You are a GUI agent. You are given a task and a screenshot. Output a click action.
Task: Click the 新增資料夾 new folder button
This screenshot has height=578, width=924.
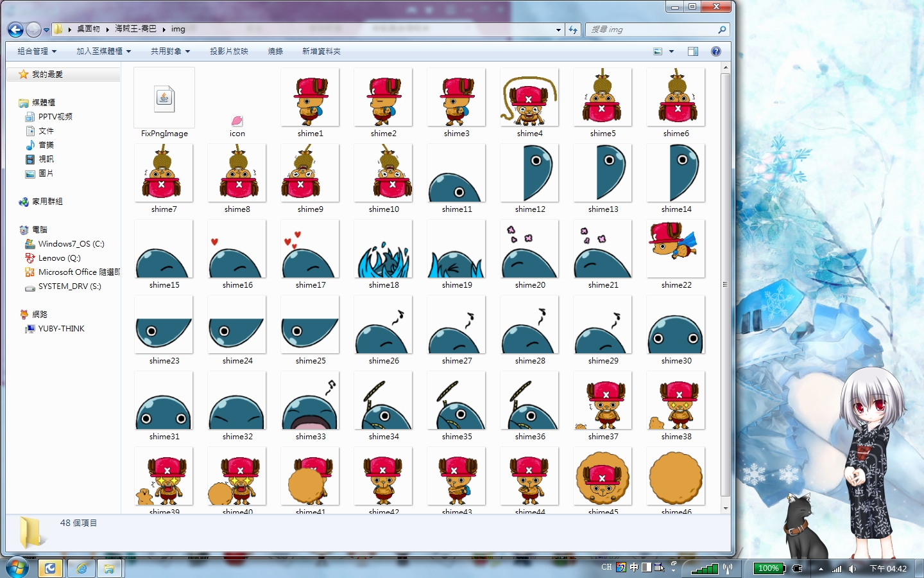click(x=321, y=51)
